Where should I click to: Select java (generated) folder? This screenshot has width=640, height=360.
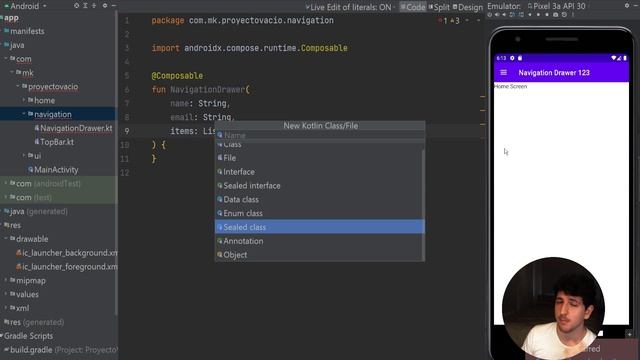coord(36,211)
